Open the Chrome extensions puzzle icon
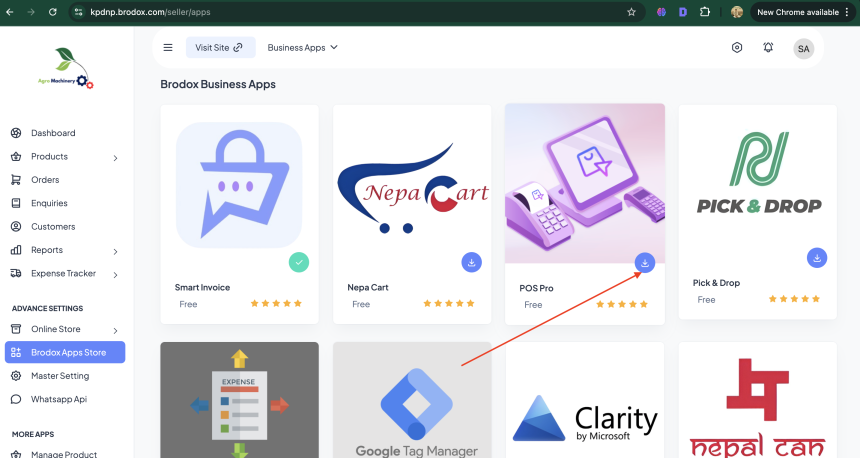Image resolution: width=860 pixels, height=458 pixels. (x=705, y=12)
